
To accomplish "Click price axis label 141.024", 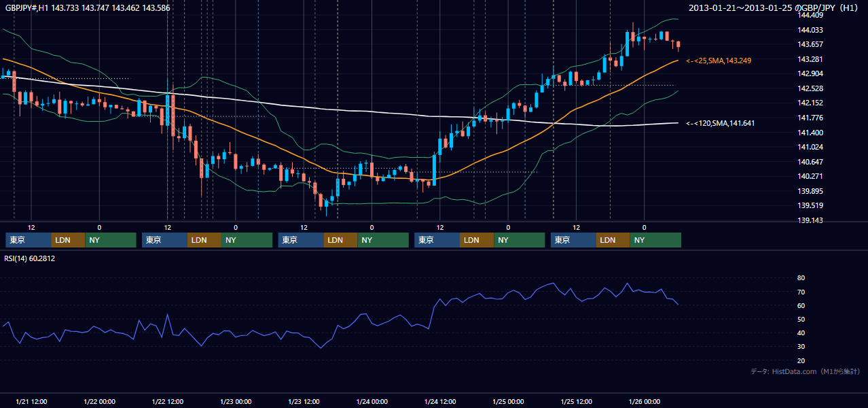I will [811, 147].
